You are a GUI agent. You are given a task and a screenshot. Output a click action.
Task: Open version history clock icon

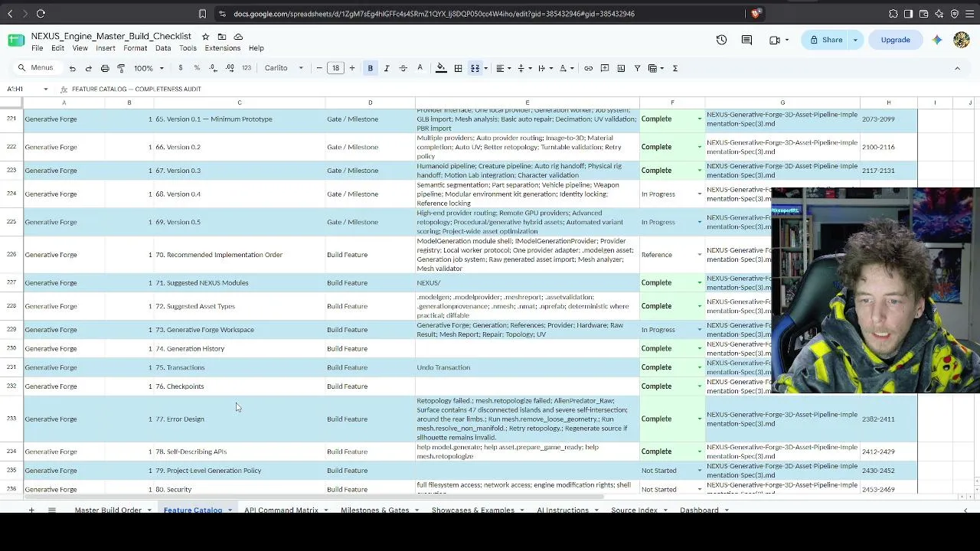pos(721,40)
